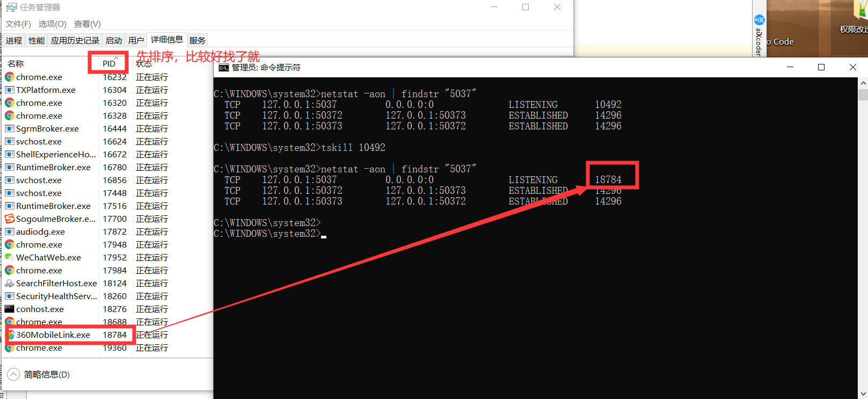Click the conhost.exe process icon
868x399 pixels.
[10, 309]
